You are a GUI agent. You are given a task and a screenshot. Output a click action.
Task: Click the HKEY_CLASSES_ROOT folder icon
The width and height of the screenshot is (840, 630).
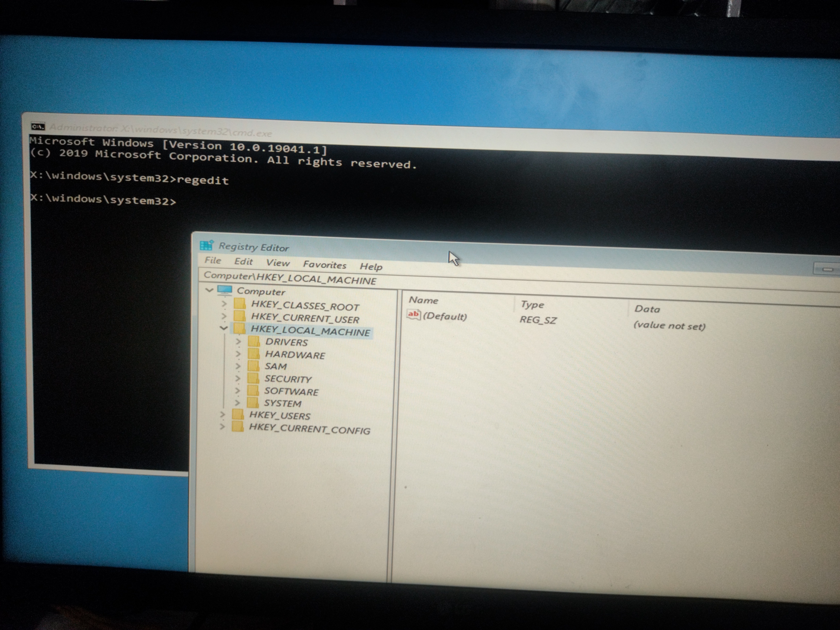(x=240, y=304)
